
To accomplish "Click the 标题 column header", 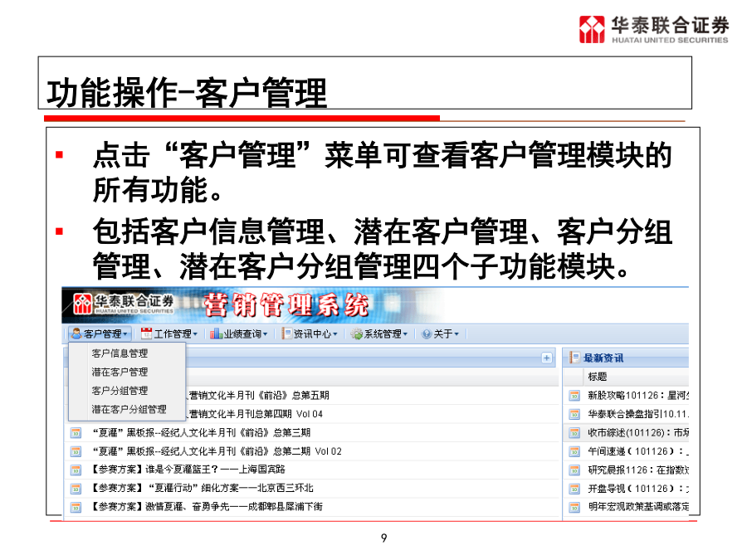I will pos(598,377).
